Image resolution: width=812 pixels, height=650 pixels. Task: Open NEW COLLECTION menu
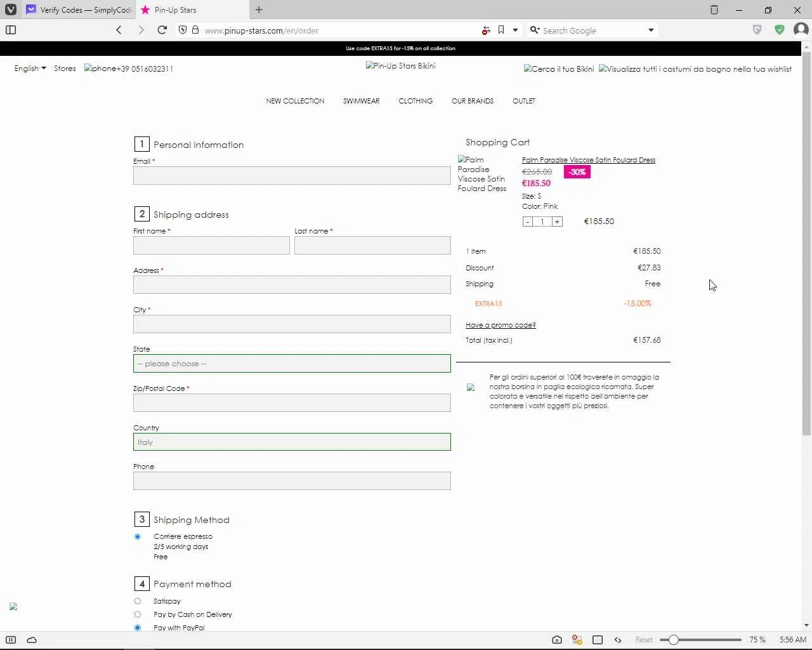tap(295, 101)
